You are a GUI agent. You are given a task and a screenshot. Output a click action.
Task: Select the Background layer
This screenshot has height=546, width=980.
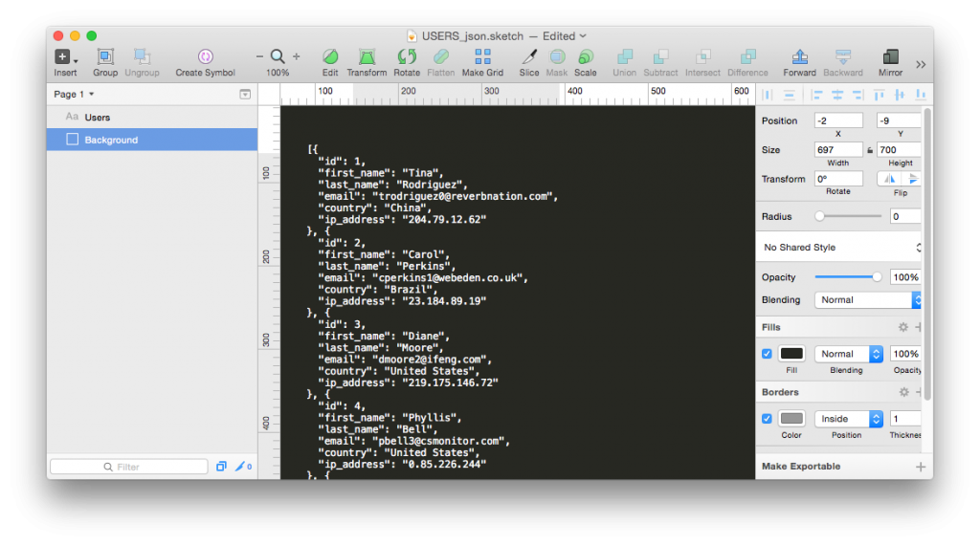click(x=152, y=140)
